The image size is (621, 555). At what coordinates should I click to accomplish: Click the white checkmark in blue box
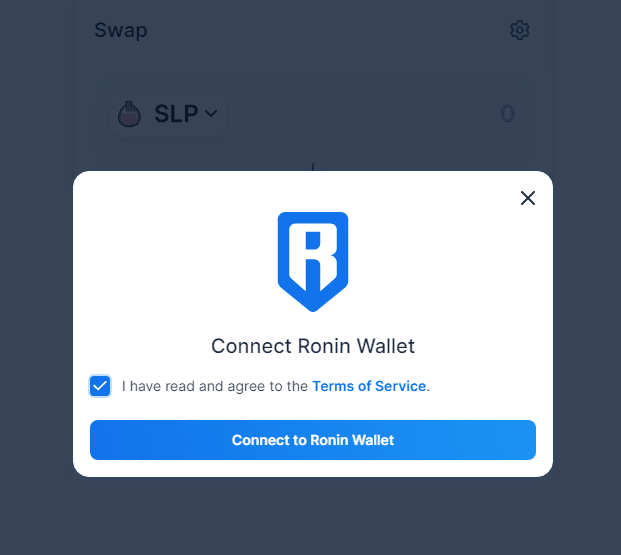pos(100,386)
